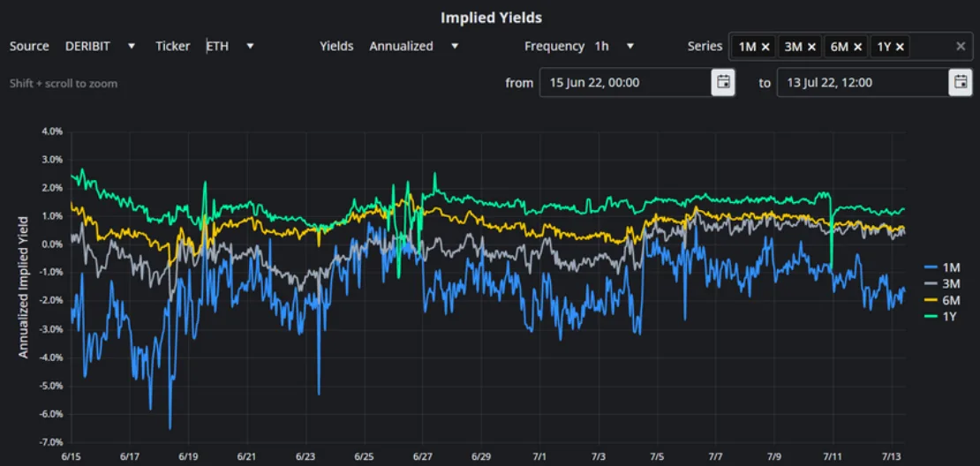
Task: Edit the from date 15 Jun 22 field
Action: tap(626, 82)
